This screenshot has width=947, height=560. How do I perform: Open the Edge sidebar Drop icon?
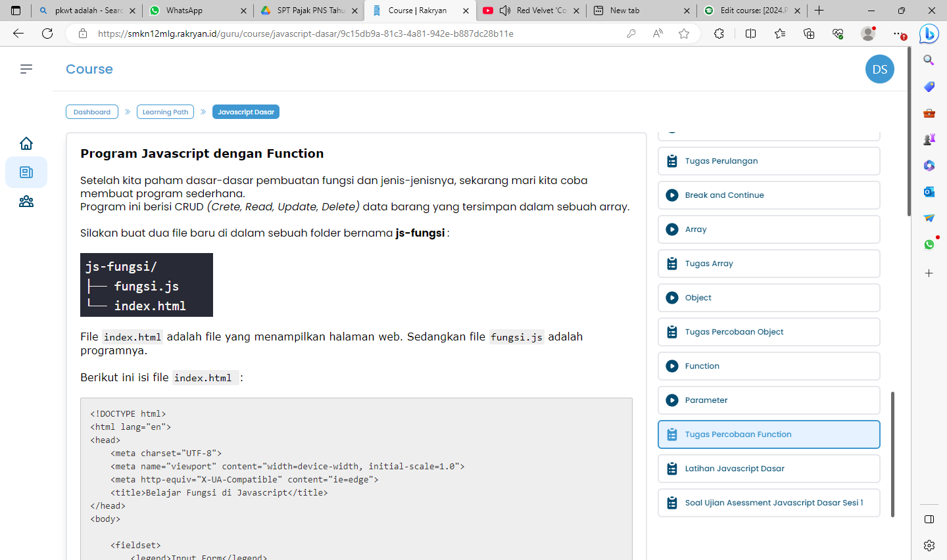click(x=929, y=218)
